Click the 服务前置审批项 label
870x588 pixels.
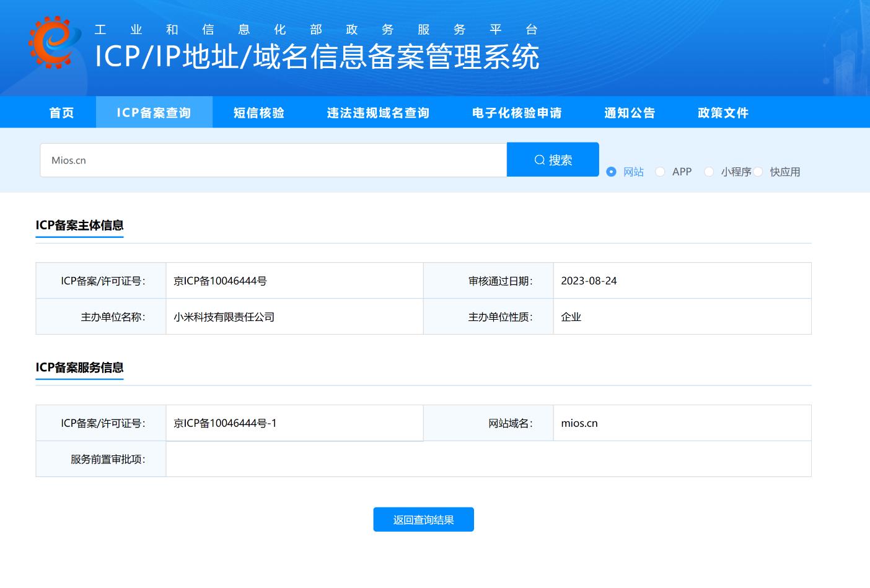pyautogui.click(x=108, y=459)
